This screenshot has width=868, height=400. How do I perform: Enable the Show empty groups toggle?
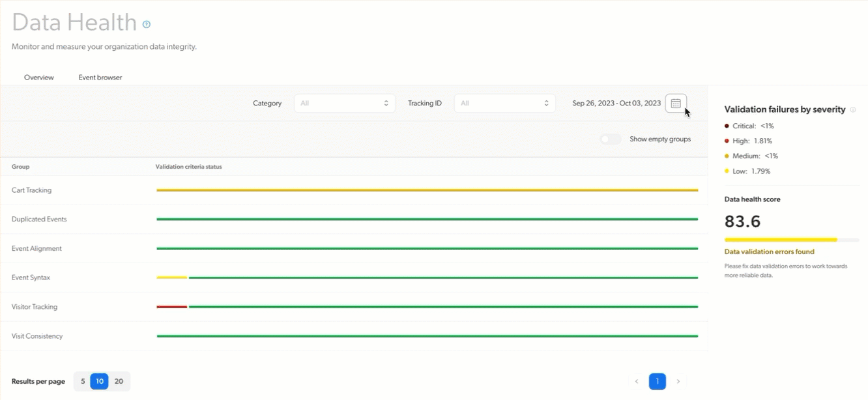click(610, 139)
